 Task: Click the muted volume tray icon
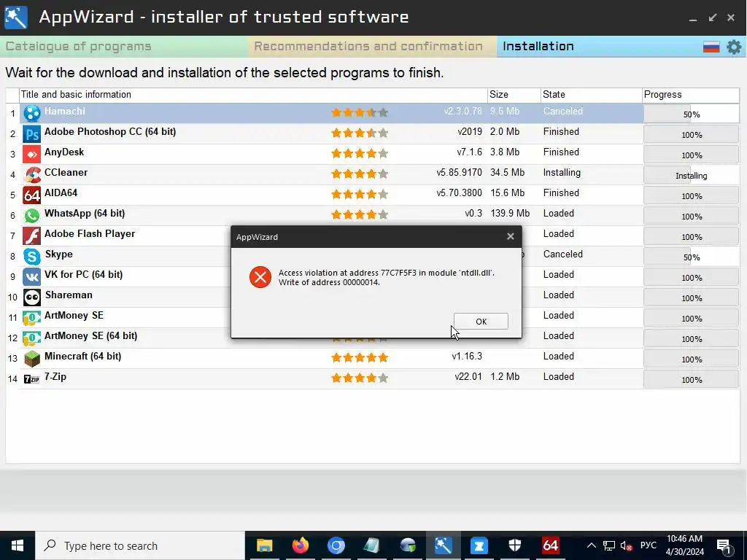coord(626,545)
